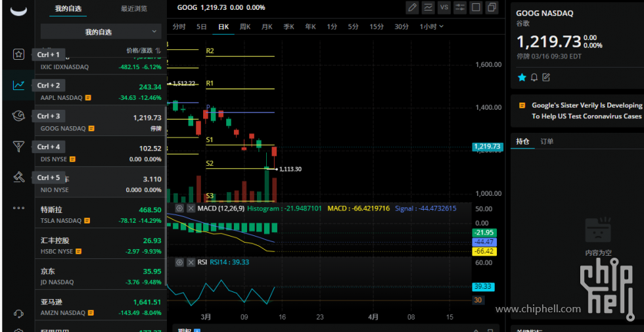Open the watchlist star sidebar icon
Screen dimensions: 644x332
[18, 54]
